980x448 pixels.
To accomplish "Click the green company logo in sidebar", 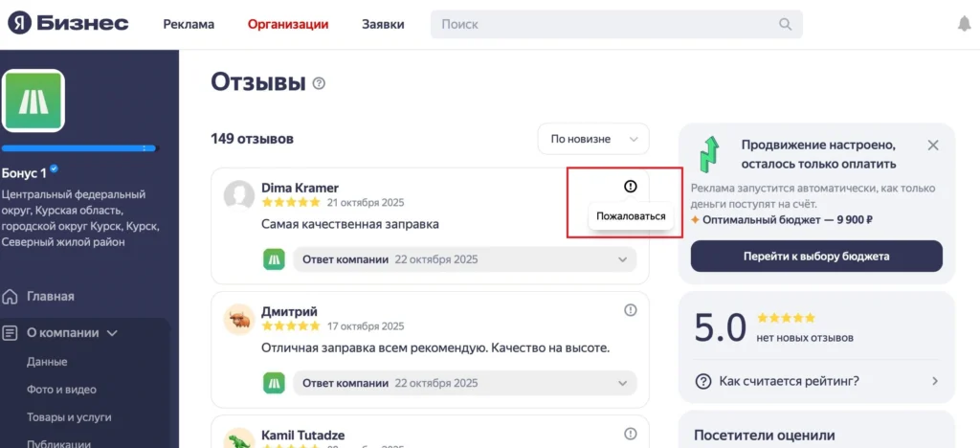I will click(33, 101).
